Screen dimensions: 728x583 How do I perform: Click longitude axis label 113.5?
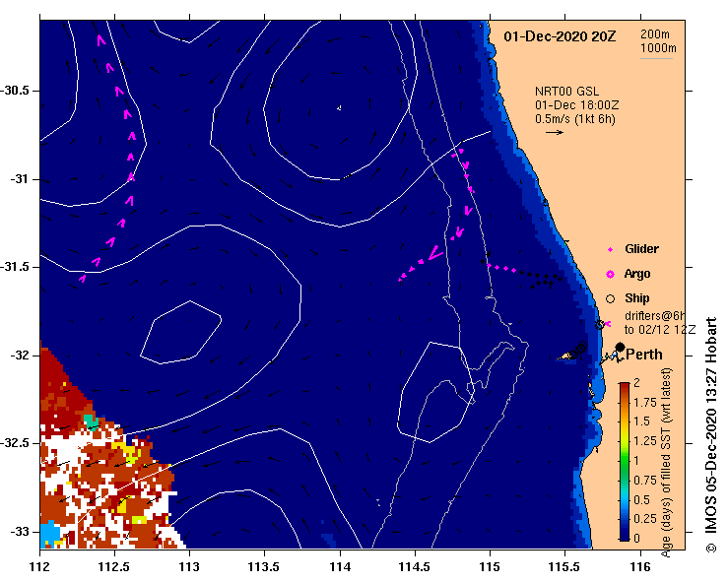[x=265, y=567]
